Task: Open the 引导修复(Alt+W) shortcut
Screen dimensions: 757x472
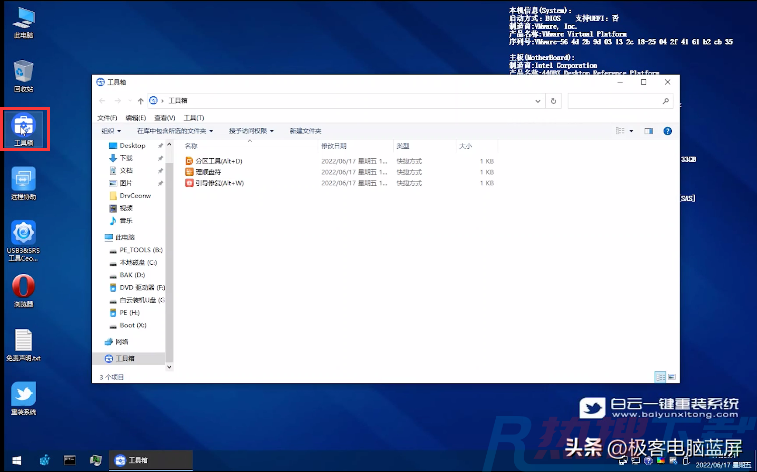Action: coord(215,183)
